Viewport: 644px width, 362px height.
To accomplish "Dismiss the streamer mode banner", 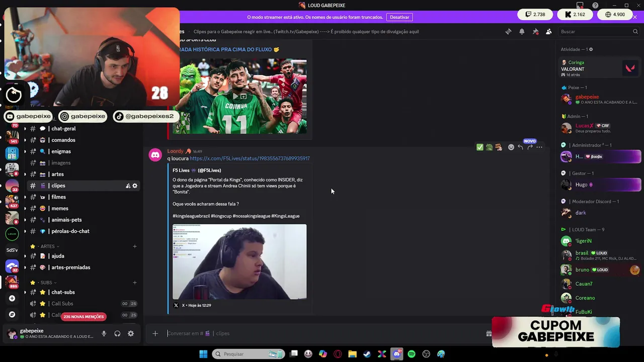I will click(635, 17).
